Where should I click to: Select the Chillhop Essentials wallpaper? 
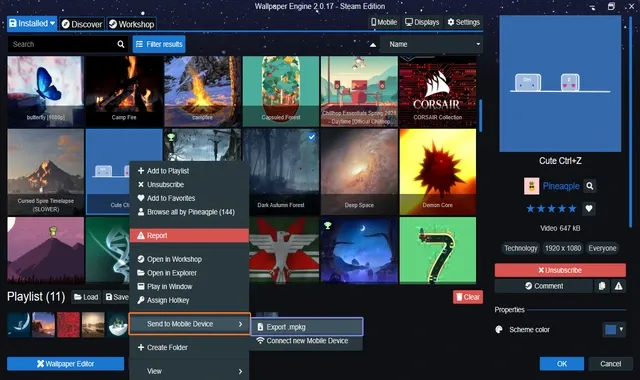point(359,91)
